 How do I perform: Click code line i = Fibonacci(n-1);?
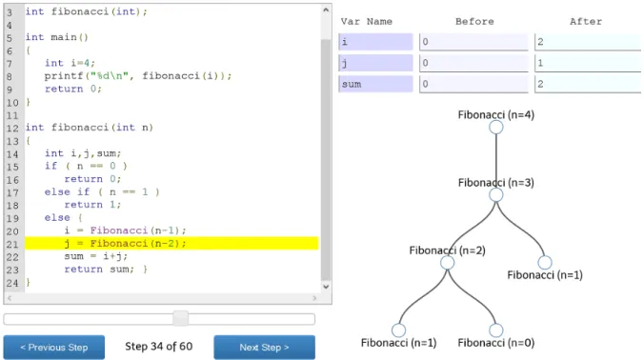pos(125,230)
